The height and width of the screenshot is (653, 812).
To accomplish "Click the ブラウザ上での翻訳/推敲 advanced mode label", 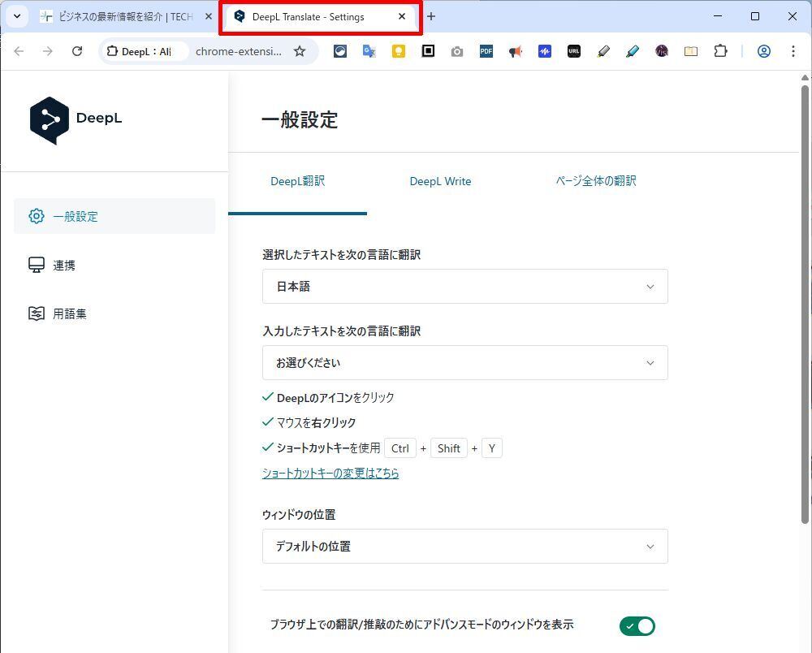I will [x=421, y=625].
